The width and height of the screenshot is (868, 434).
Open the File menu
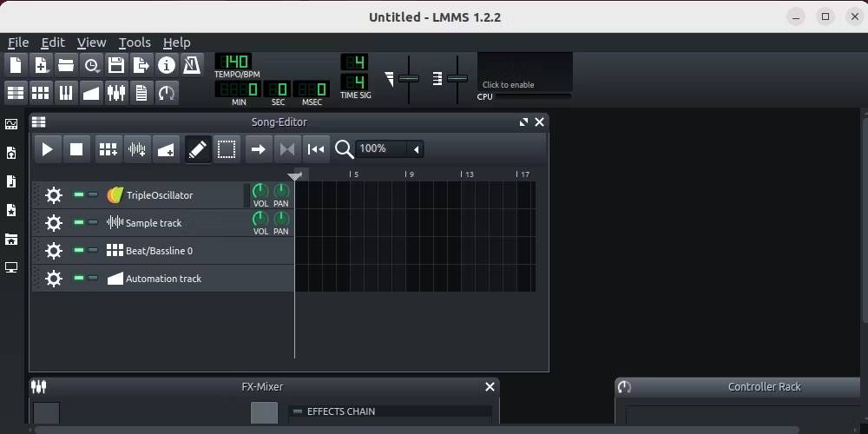pyautogui.click(x=18, y=43)
